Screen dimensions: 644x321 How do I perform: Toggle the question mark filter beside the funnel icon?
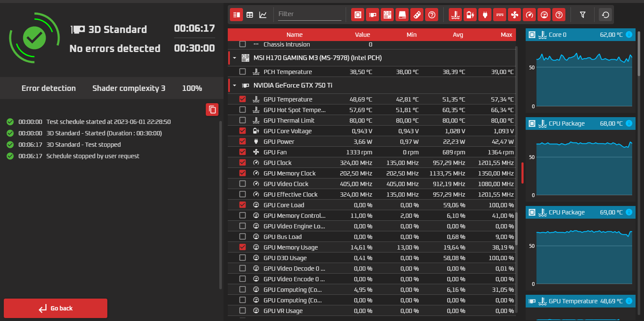click(x=559, y=15)
